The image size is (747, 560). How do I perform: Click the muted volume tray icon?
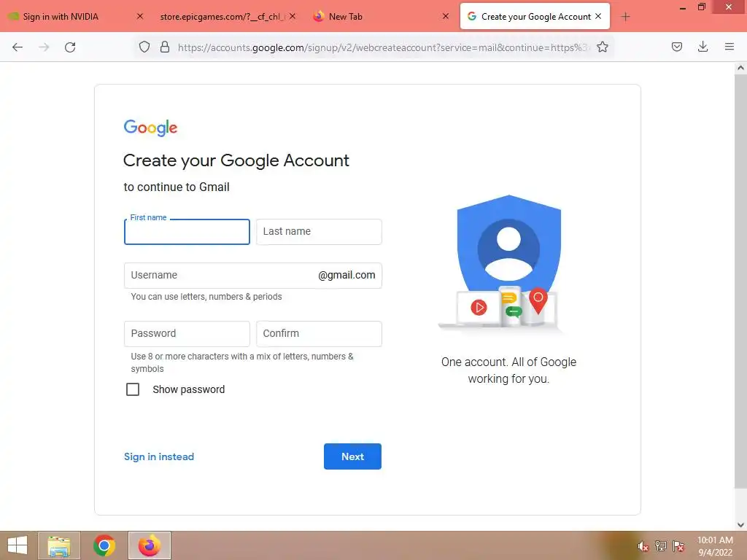tap(643, 546)
